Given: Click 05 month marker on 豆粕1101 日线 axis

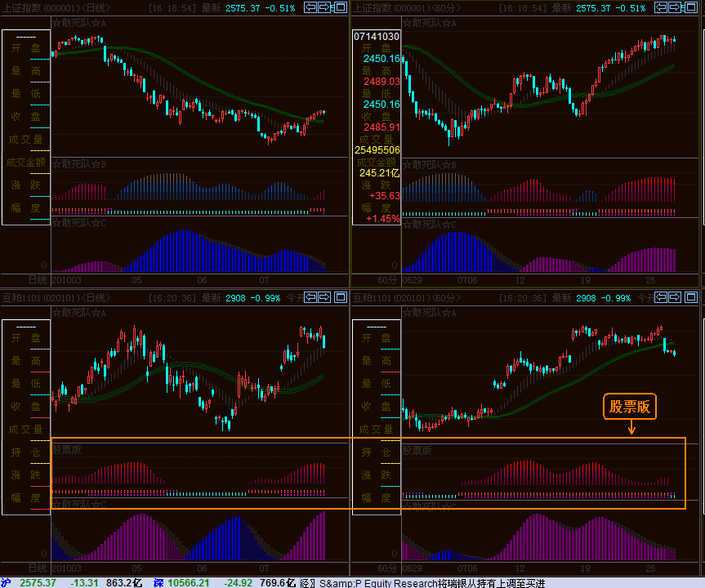Looking at the screenshot, I should click(x=136, y=568).
